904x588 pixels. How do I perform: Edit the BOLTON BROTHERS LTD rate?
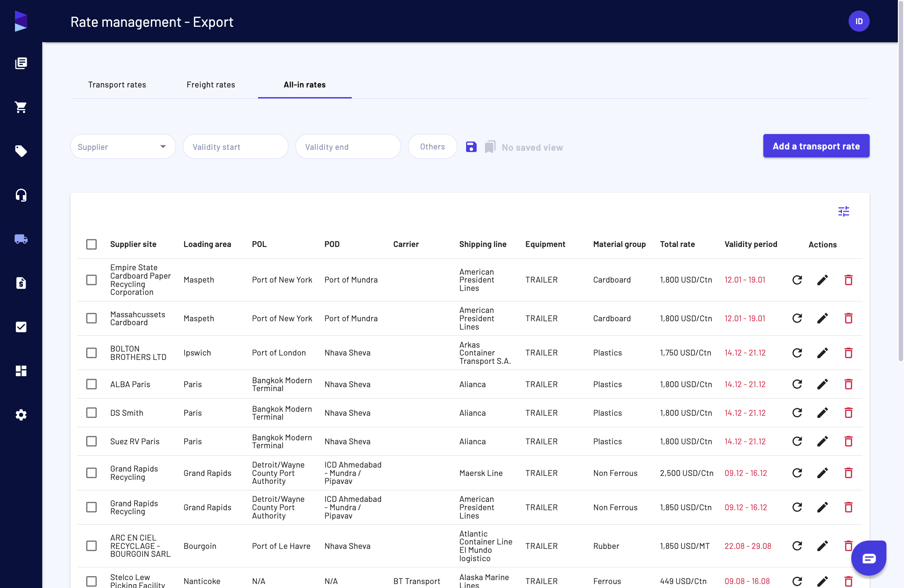coord(823,353)
